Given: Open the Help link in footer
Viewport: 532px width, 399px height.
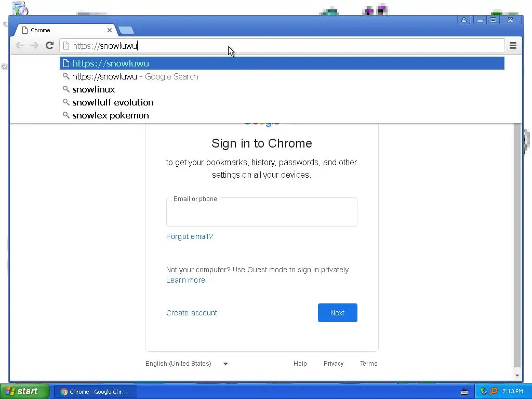Looking at the screenshot, I should coord(300,363).
